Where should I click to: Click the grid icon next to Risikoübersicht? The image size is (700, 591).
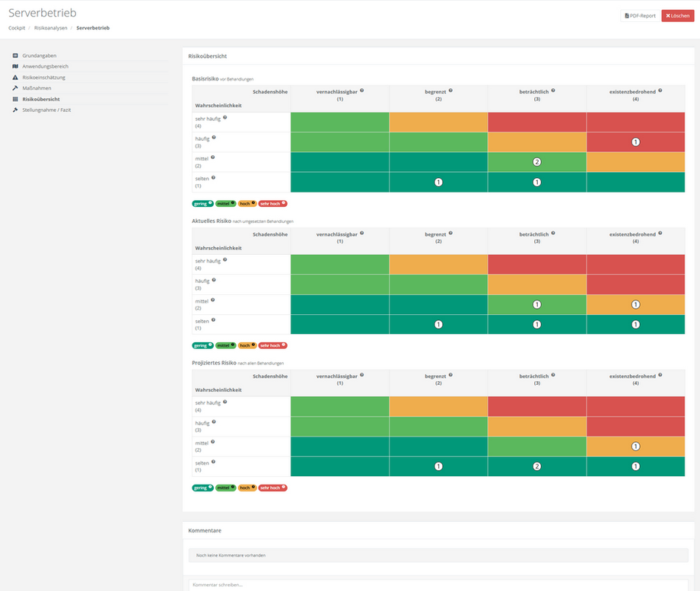click(x=15, y=99)
